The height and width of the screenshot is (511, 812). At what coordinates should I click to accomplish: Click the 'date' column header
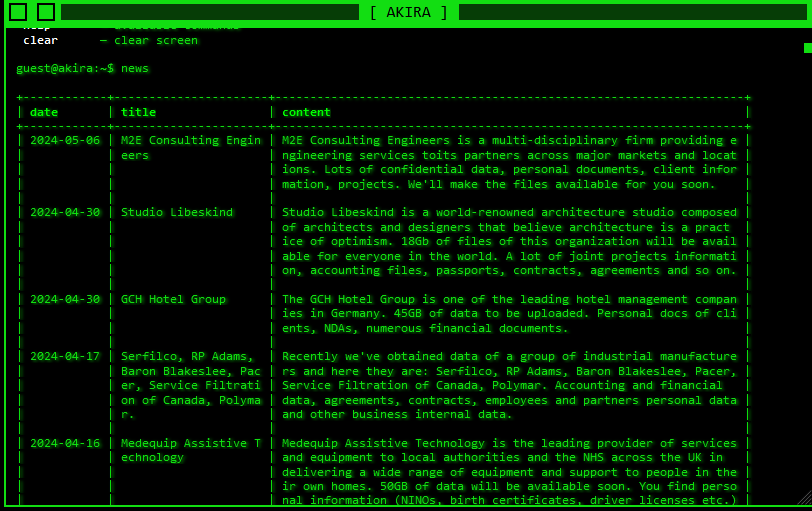(44, 112)
